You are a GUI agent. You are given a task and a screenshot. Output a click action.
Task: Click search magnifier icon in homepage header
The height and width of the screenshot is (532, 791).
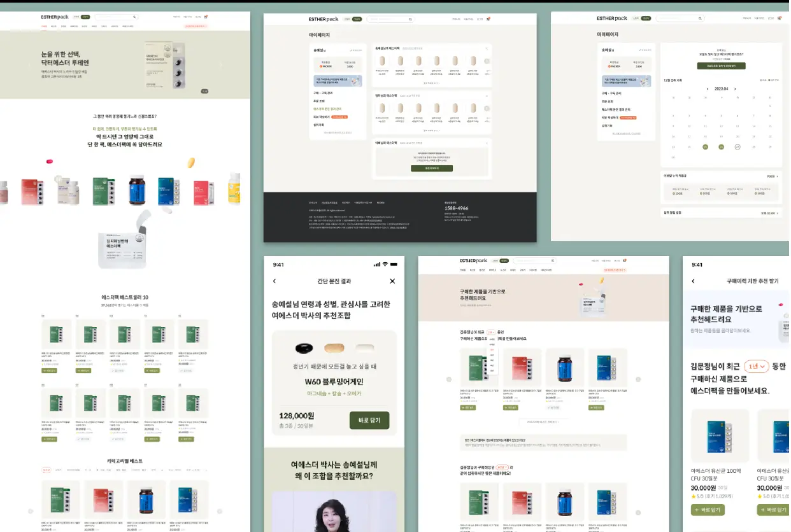point(134,17)
